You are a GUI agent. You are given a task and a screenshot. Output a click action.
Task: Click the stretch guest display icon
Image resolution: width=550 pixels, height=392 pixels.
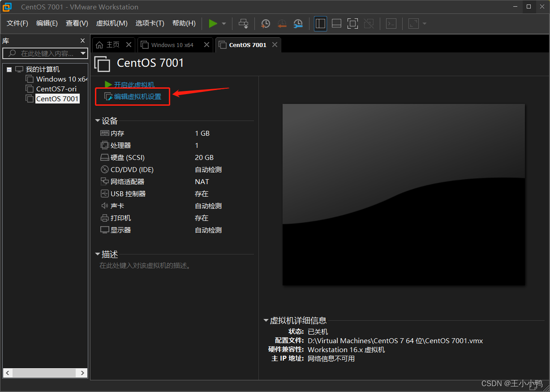413,23
